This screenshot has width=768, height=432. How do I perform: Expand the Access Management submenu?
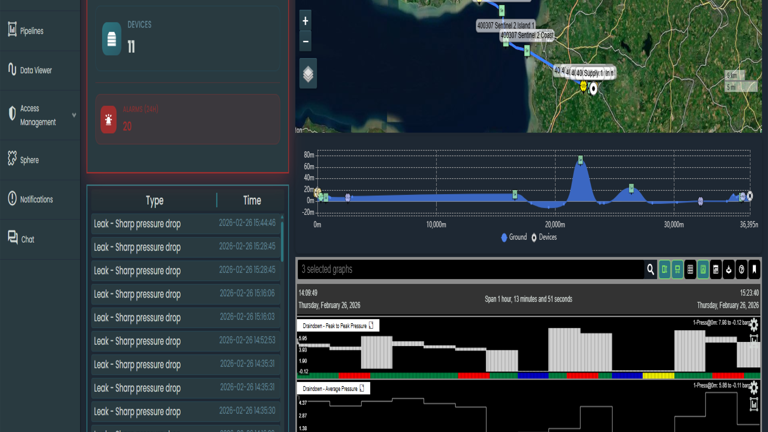click(73, 115)
